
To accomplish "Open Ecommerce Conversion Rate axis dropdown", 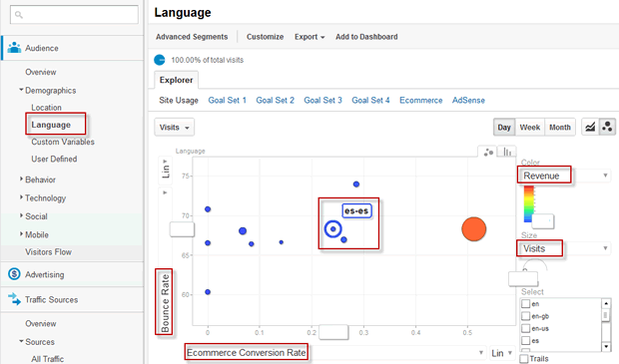I will click(x=335, y=352).
